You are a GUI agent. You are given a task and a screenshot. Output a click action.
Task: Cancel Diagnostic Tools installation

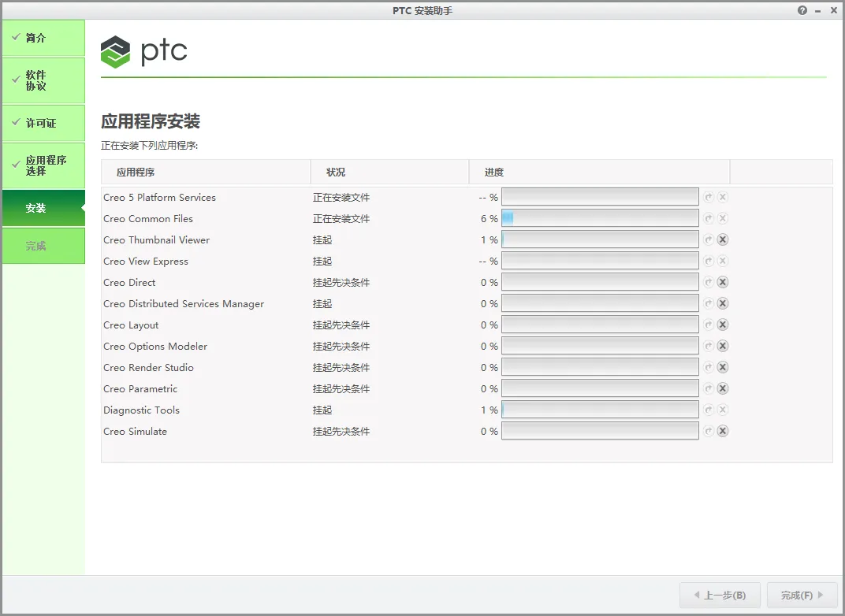click(723, 410)
